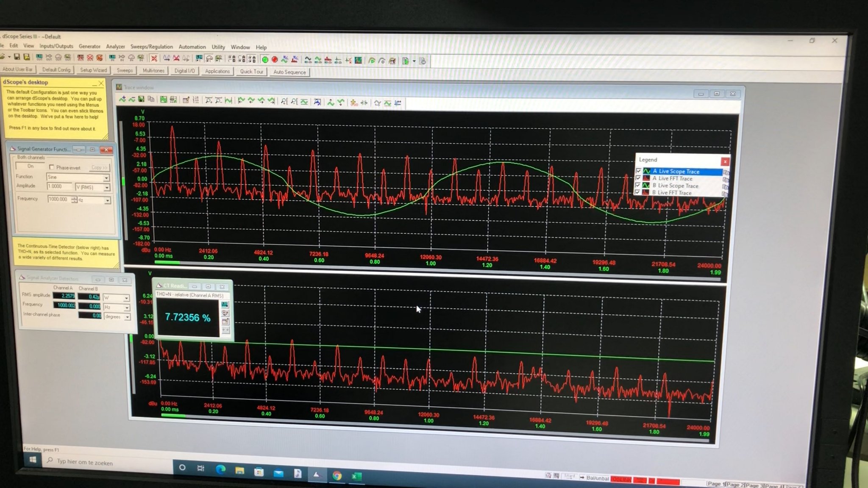Click the rightmost main toolbar icon
868x488 pixels.
423,61
